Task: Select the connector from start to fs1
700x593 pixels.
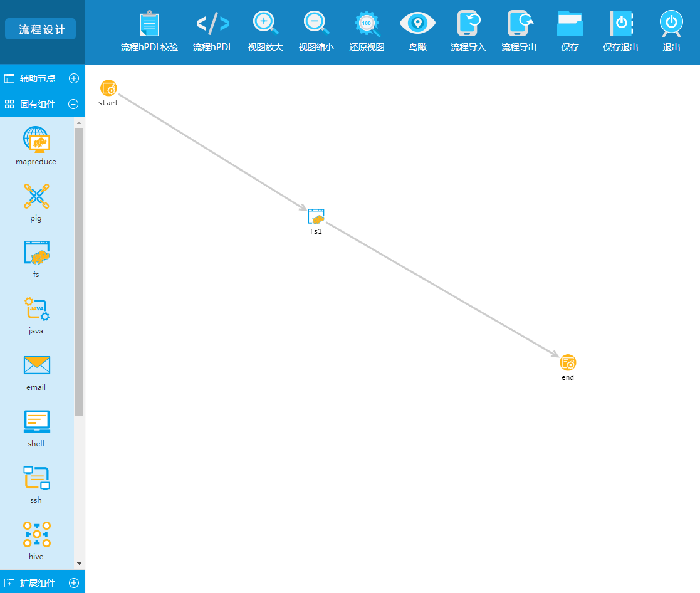Action: pyautogui.click(x=212, y=152)
